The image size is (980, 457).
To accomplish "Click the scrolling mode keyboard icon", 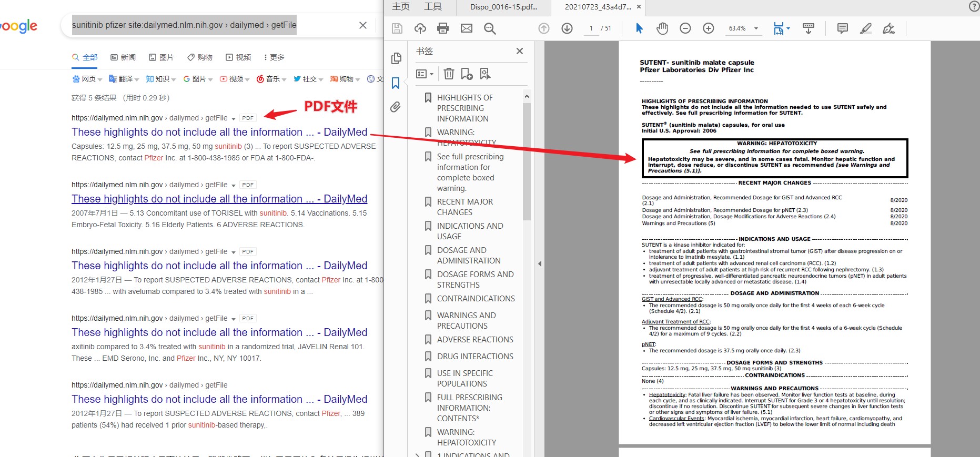I will 809,28.
